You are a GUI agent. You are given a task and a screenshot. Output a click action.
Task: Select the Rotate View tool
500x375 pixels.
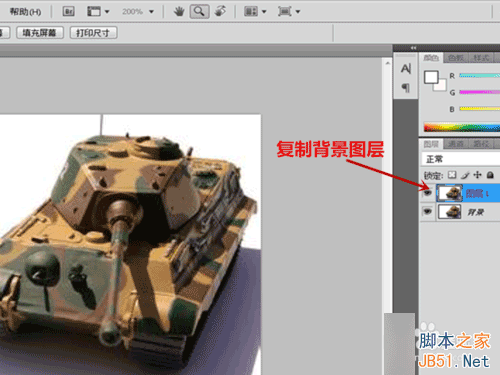220,12
